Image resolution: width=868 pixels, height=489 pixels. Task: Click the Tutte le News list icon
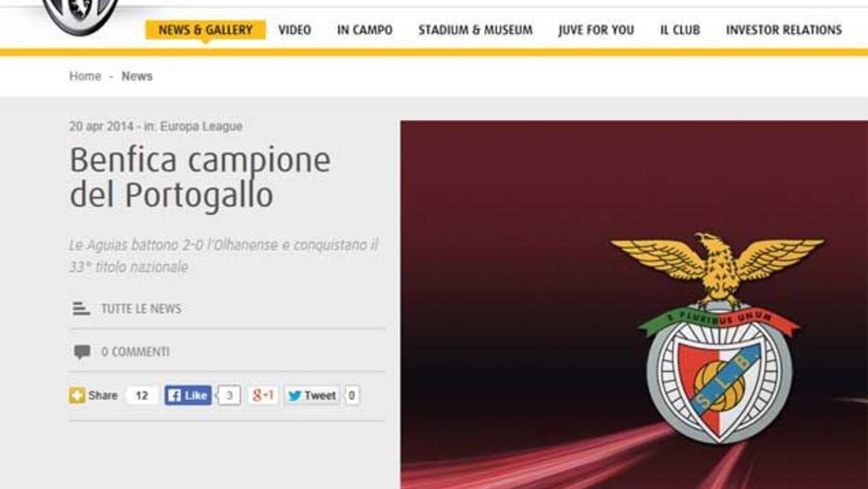[81, 309]
